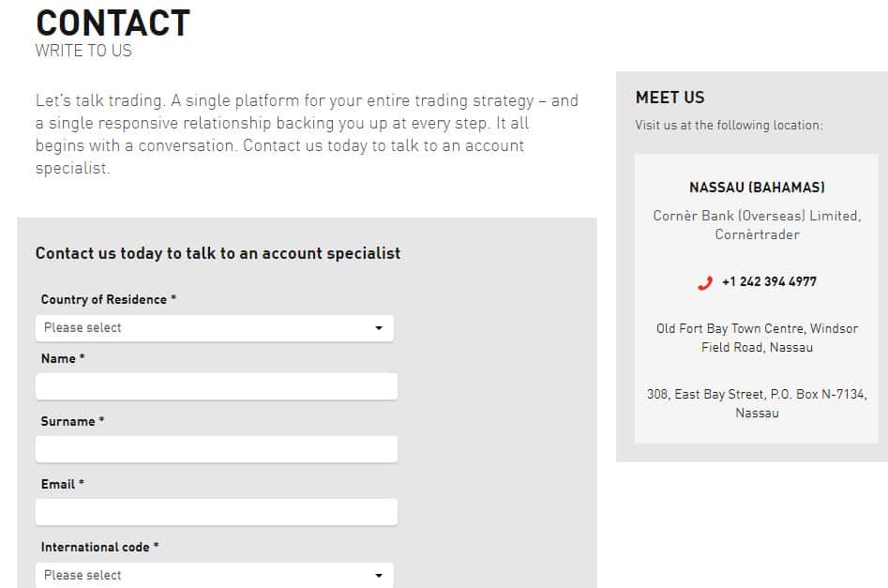
Task: Click the 308, East Bay Street address
Action: [x=757, y=403]
